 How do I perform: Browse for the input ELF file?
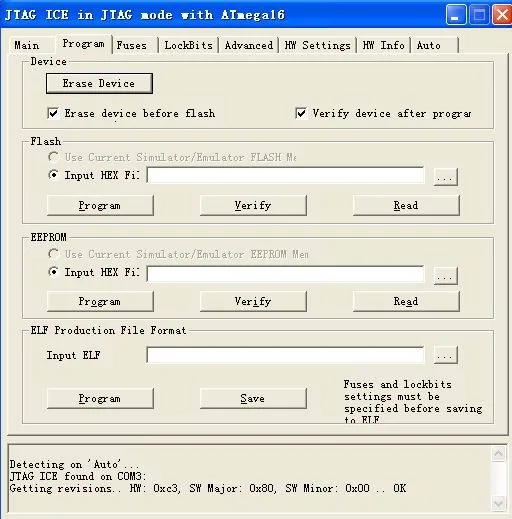446,355
